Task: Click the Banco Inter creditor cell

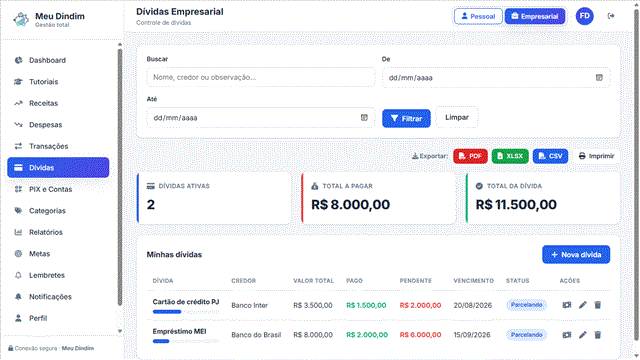Action: point(249,305)
